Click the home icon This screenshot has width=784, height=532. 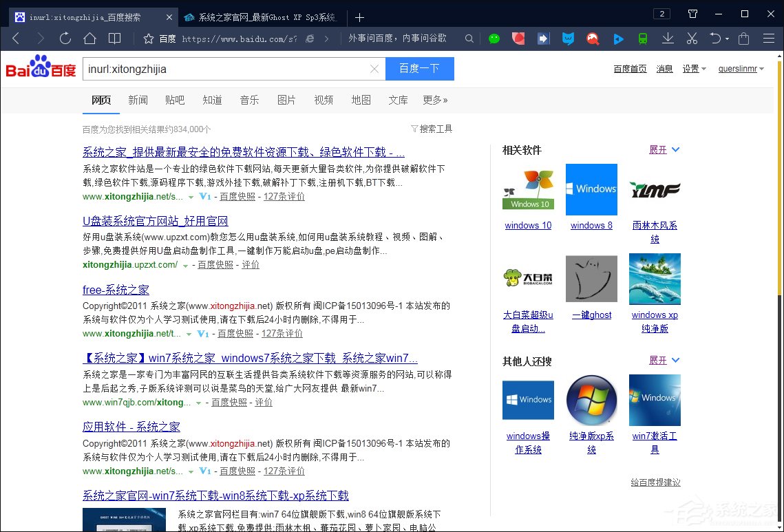click(x=89, y=39)
